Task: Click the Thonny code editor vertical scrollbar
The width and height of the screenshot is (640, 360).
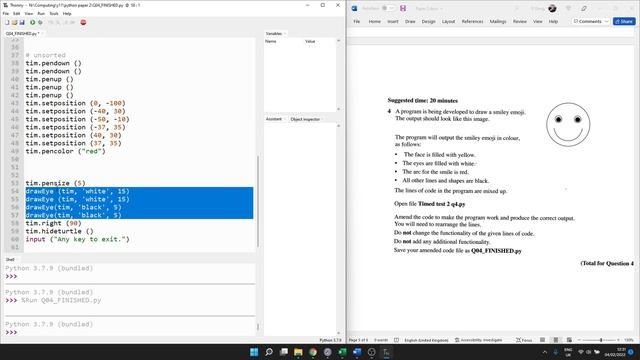Action: pos(258,201)
